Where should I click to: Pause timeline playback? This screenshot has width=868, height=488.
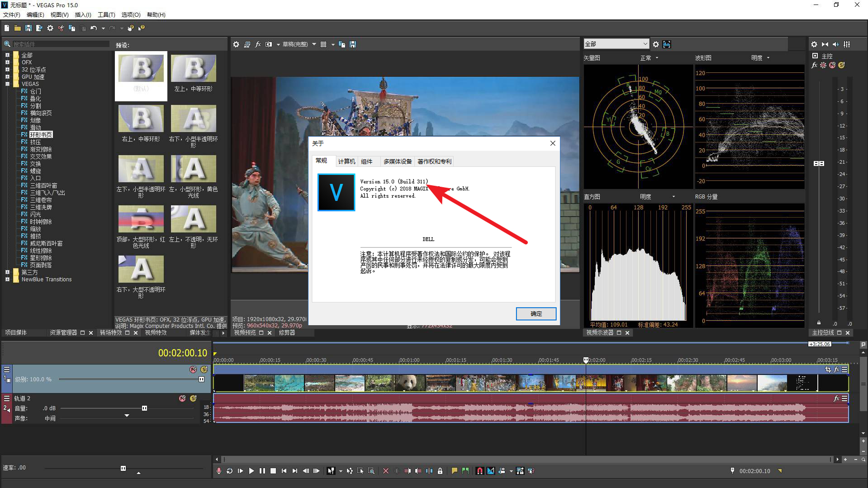point(262,471)
